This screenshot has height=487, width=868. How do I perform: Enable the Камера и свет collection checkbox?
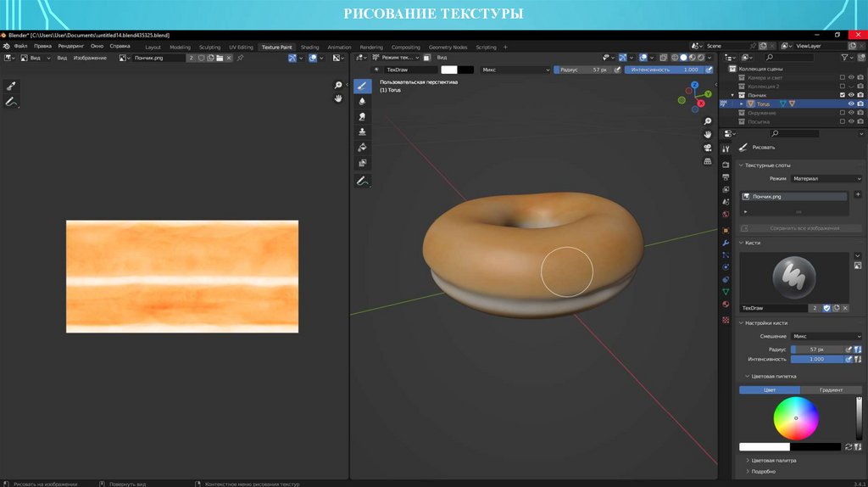[x=842, y=77]
